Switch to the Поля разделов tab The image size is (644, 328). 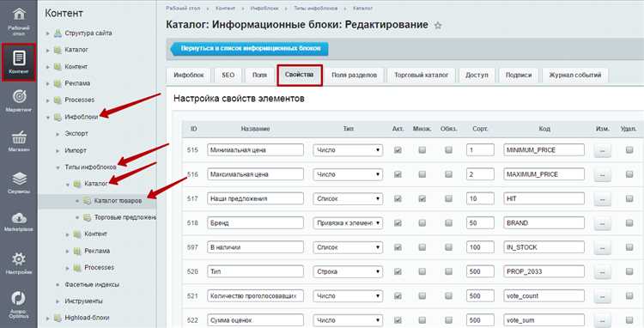[x=354, y=75]
